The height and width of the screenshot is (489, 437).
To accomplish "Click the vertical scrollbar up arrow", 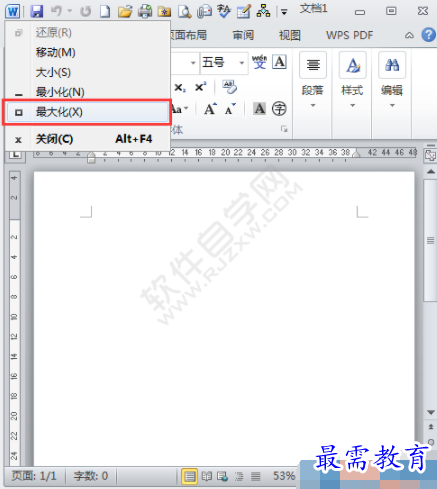I will pos(430,171).
